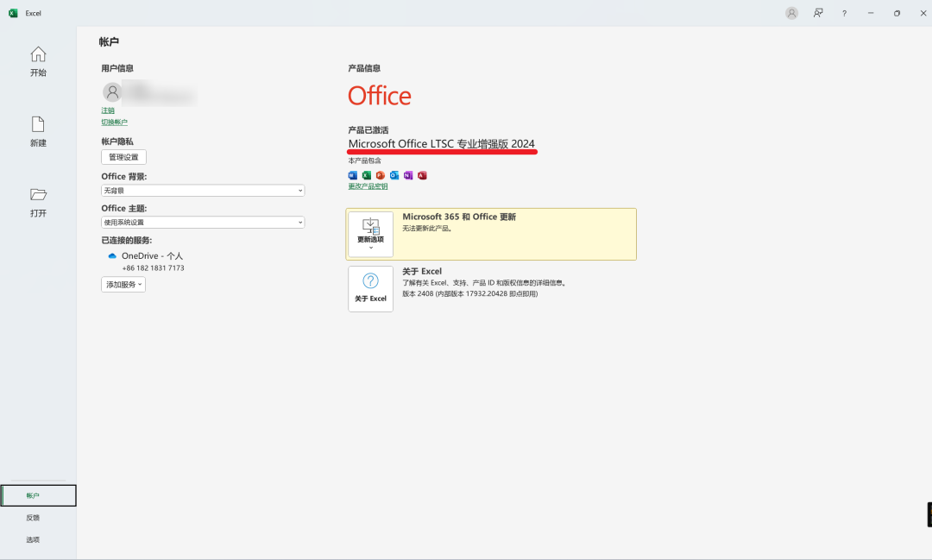Select the 帐户 tab in sidebar
This screenshot has width=932, height=560.
[39, 495]
